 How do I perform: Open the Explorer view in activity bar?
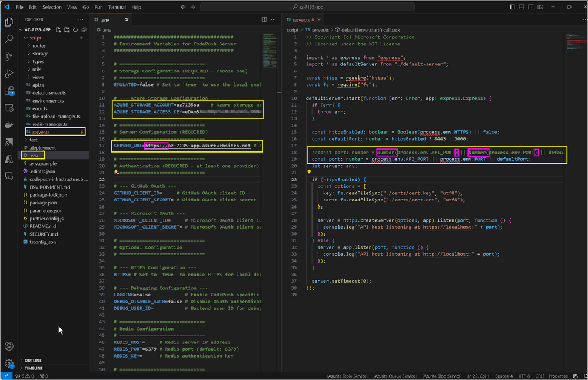coord(9,22)
